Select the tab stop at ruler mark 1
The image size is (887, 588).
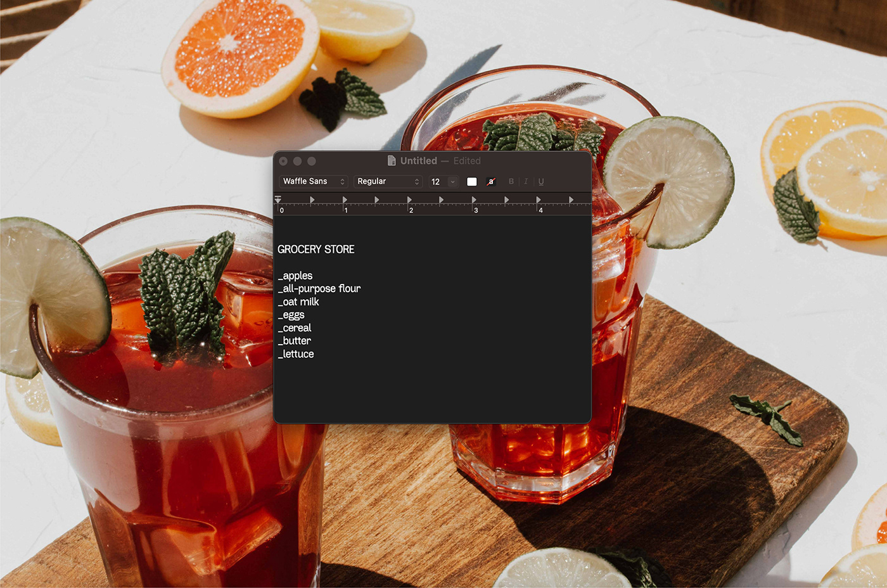coord(345,200)
